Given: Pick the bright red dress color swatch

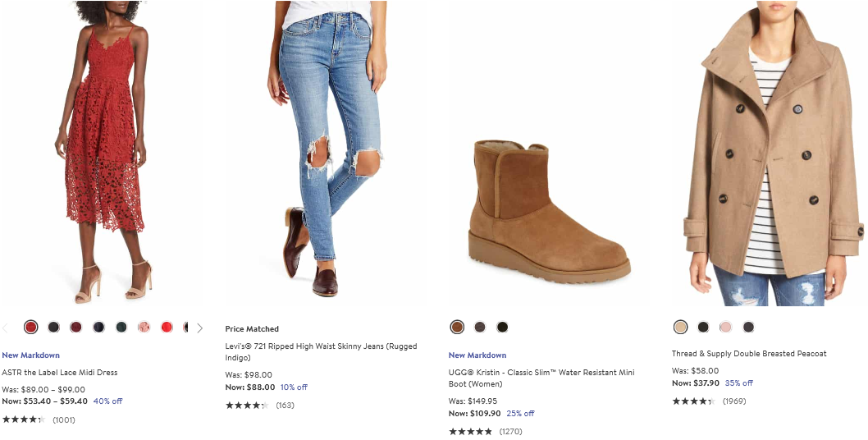Looking at the screenshot, I should click(x=167, y=327).
